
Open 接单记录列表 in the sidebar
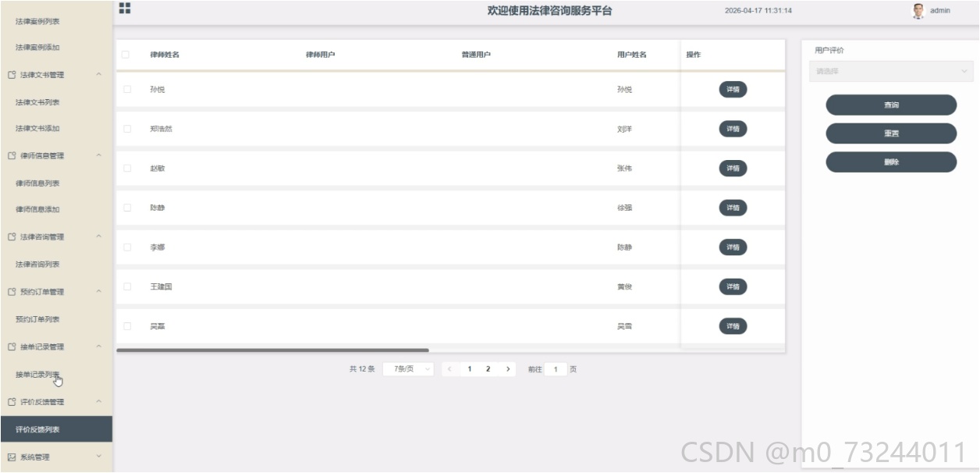tap(37, 375)
